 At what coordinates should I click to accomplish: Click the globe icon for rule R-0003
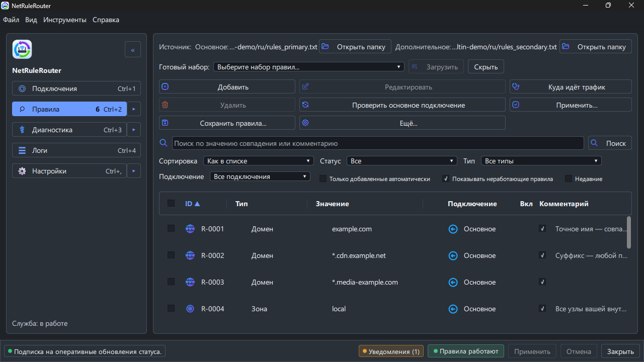tap(190, 282)
